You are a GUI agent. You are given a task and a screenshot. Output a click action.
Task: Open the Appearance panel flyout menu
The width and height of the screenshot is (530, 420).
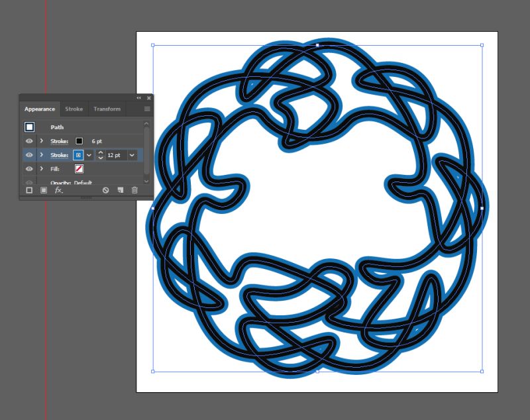[x=146, y=109]
